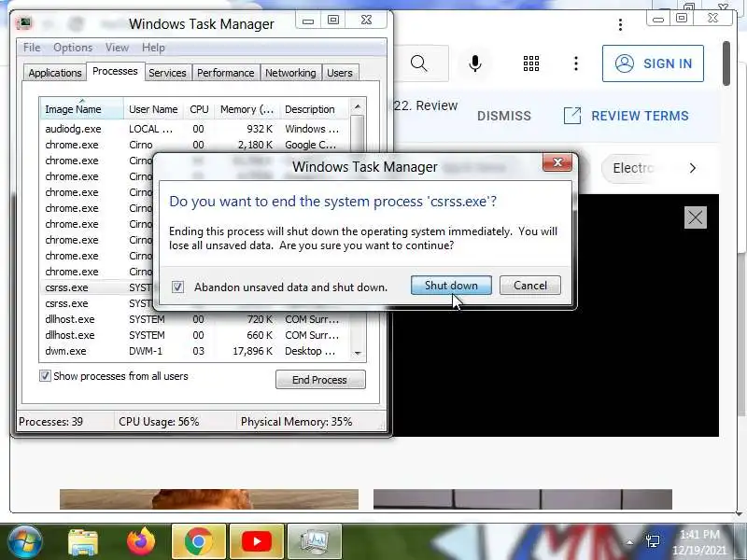The width and height of the screenshot is (747, 560).
Task: Click DISMISS on the terms notice
Action: 504,116
